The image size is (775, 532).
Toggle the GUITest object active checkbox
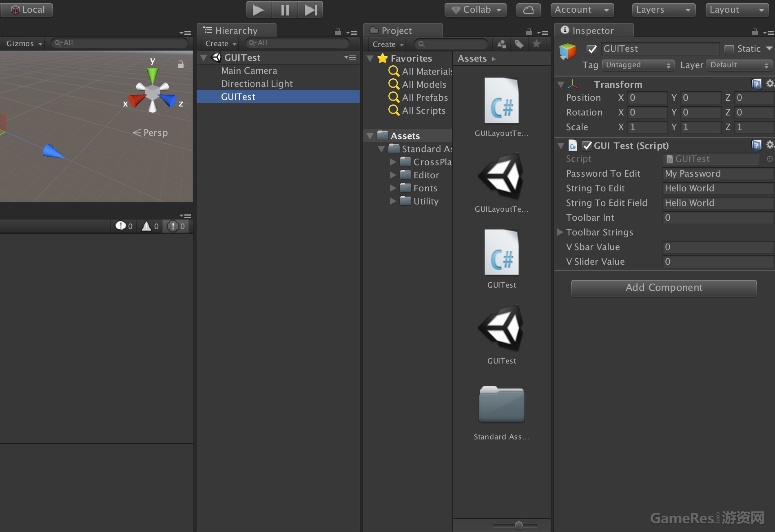[591, 49]
